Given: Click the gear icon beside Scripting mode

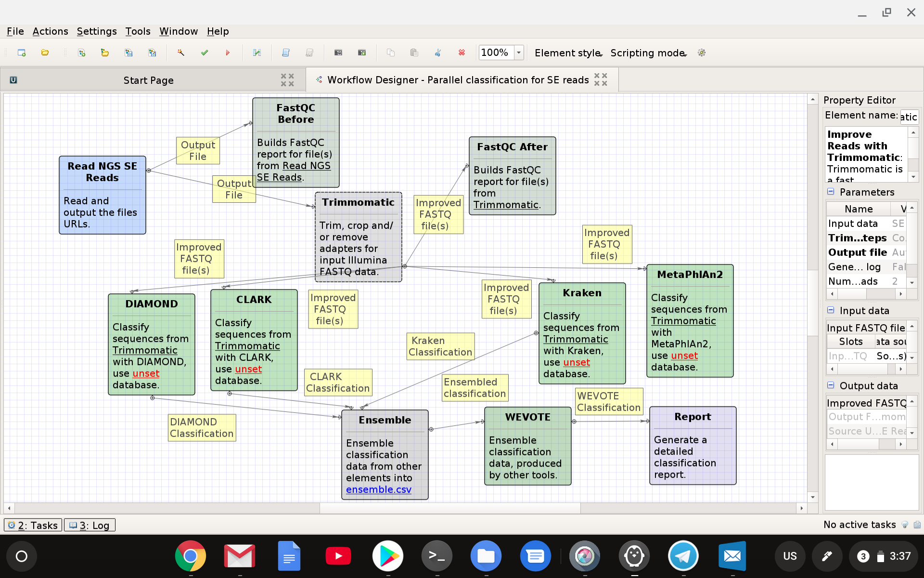Looking at the screenshot, I should [x=702, y=53].
